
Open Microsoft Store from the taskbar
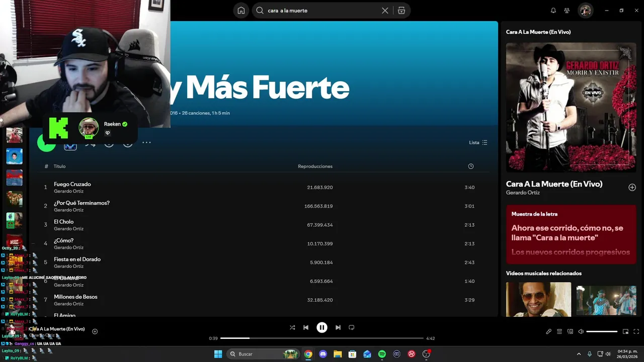(352, 354)
